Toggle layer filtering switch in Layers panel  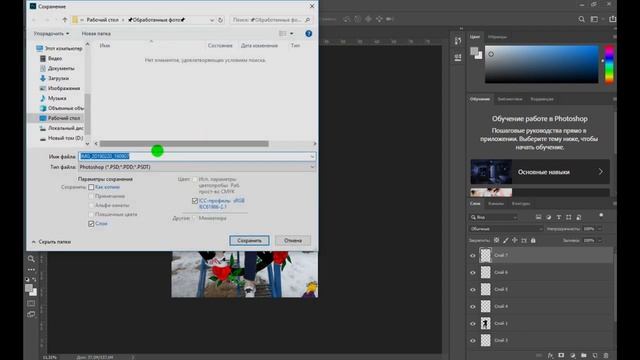(x=601, y=215)
